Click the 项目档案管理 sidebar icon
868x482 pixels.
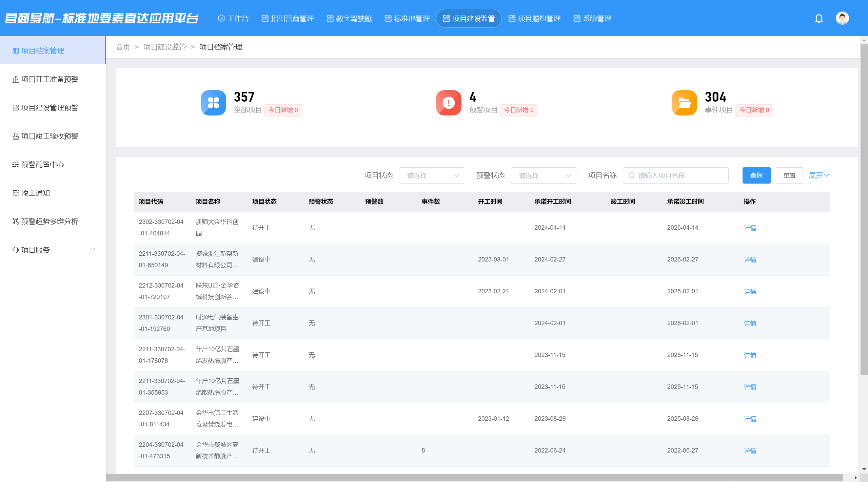(16, 51)
